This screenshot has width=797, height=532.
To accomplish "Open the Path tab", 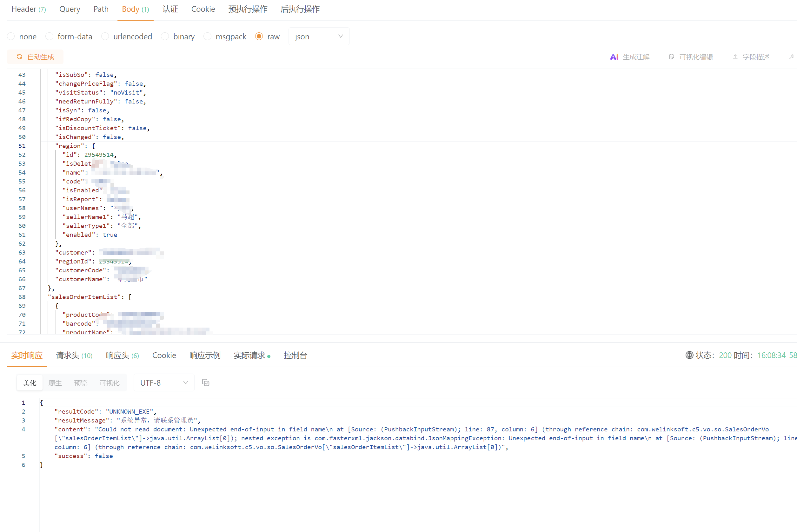I will point(101,9).
